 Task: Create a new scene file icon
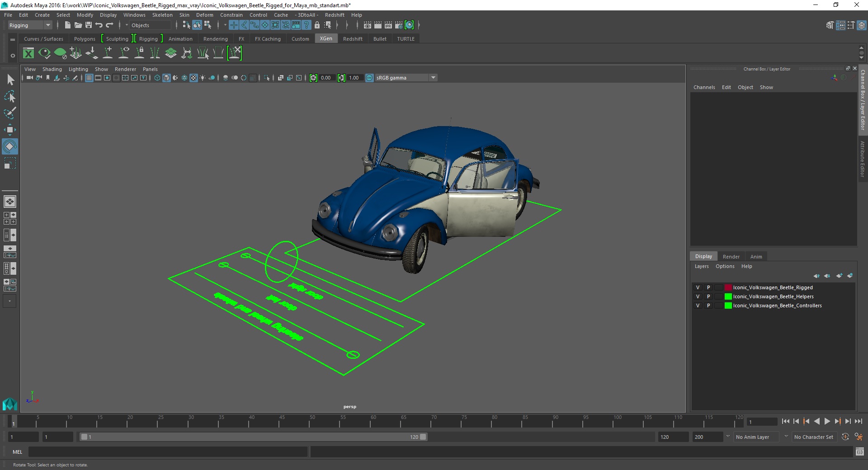pyautogui.click(x=67, y=25)
